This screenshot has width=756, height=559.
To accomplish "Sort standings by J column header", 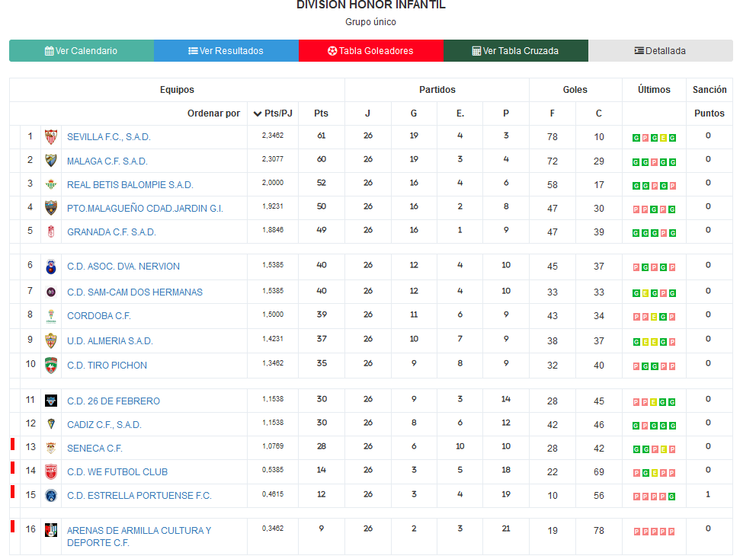I will (x=367, y=113).
